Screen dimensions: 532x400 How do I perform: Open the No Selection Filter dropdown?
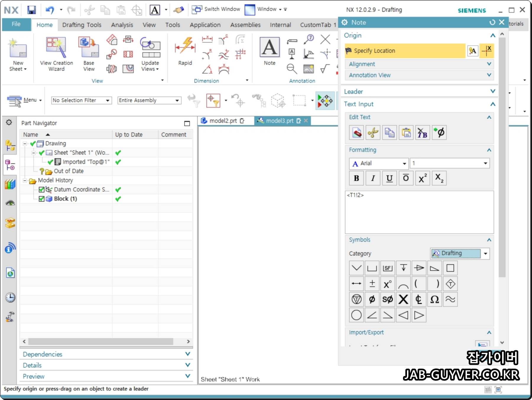click(81, 100)
